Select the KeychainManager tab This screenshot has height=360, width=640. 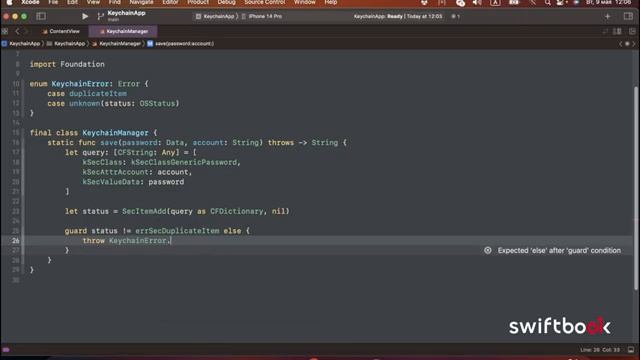123,31
